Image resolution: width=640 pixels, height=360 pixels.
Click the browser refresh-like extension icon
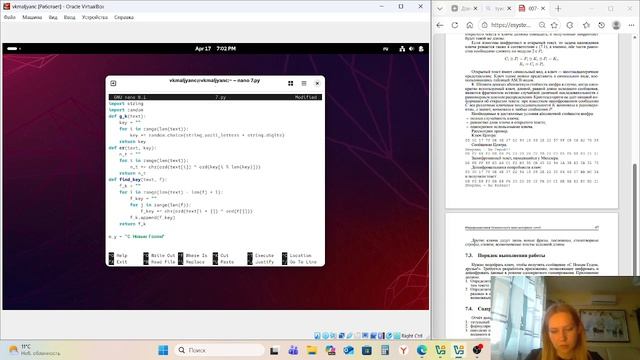coord(570,25)
